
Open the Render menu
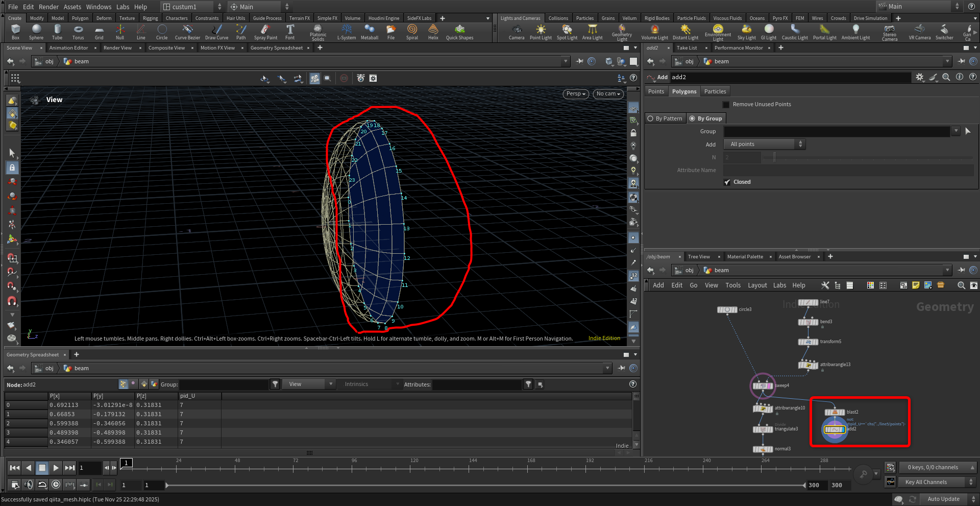tap(48, 7)
